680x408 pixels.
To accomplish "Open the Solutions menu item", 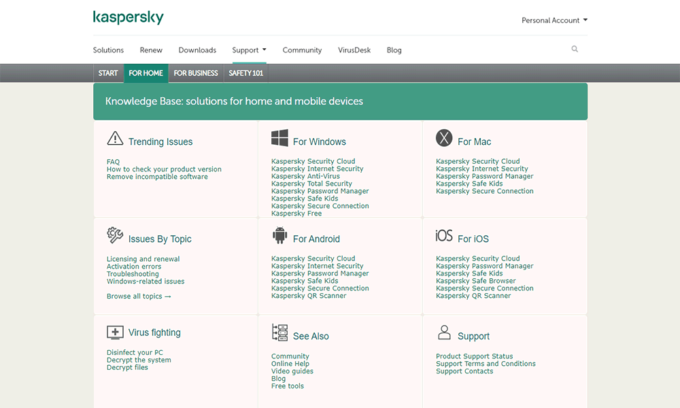I will click(108, 50).
